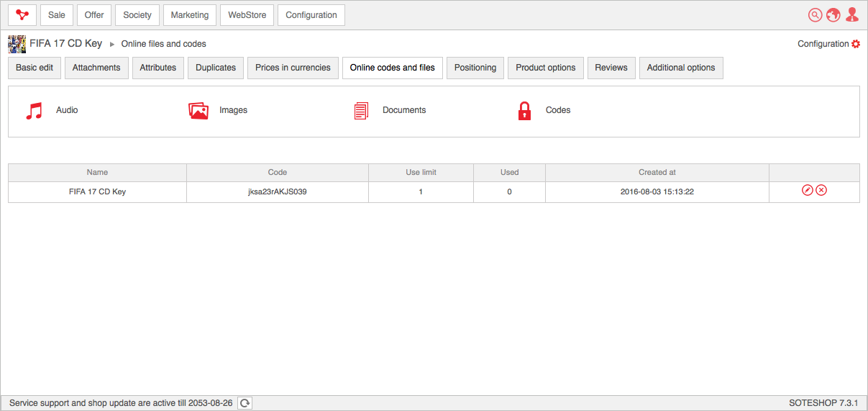Switch to the Product options tab

(546, 68)
